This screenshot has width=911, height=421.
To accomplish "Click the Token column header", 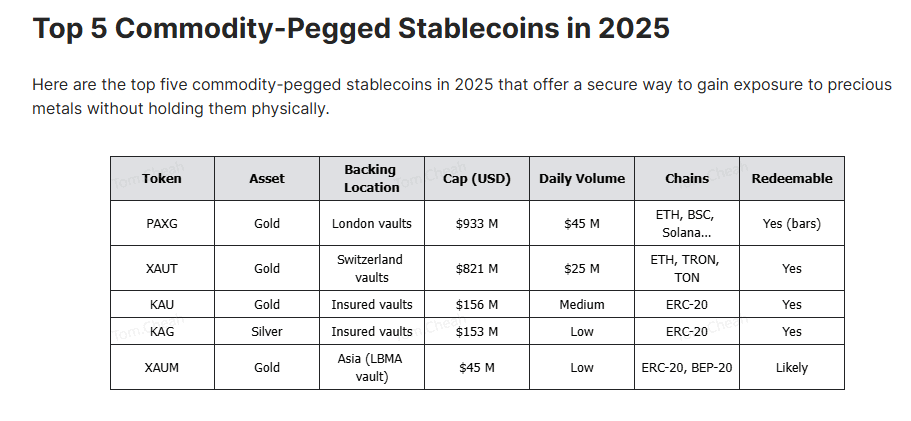I will point(162,179).
